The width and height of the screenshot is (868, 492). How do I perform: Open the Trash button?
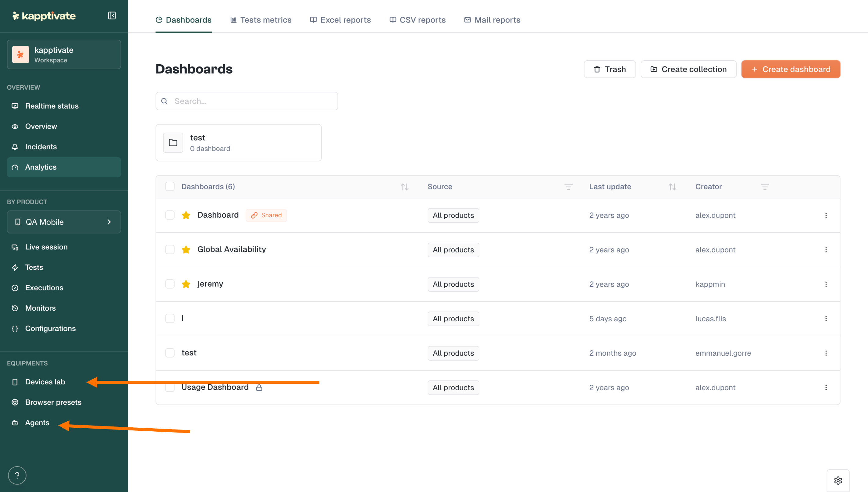click(x=610, y=69)
